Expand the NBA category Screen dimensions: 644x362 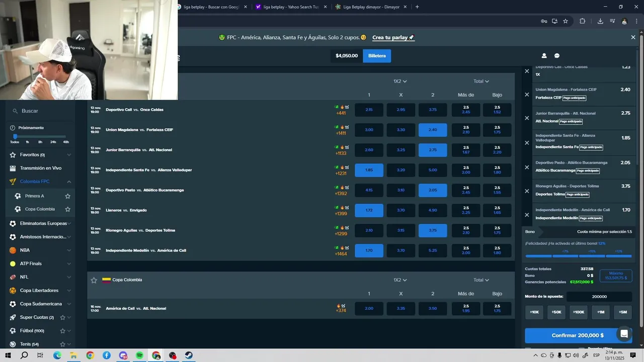69,250
